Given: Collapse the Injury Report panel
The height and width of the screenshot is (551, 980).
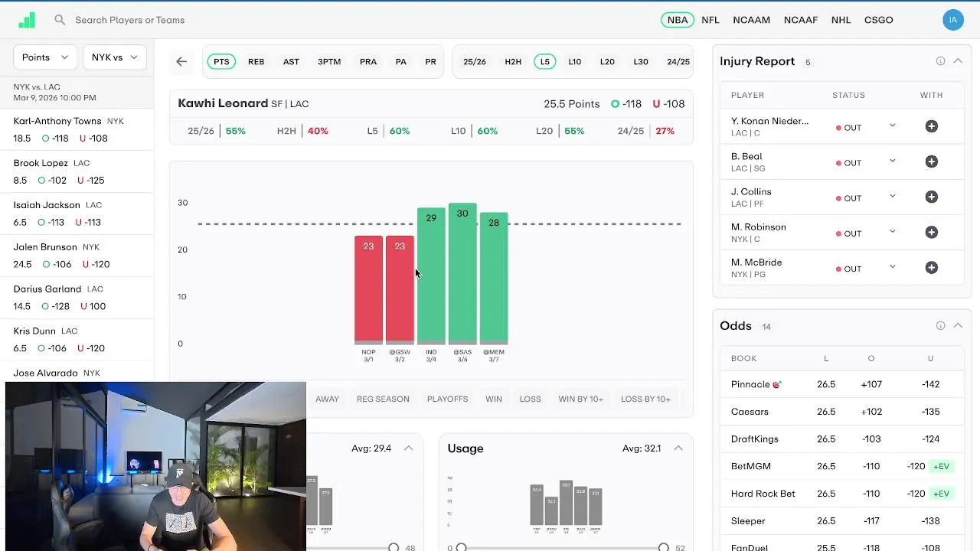Looking at the screenshot, I should (958, 61).
